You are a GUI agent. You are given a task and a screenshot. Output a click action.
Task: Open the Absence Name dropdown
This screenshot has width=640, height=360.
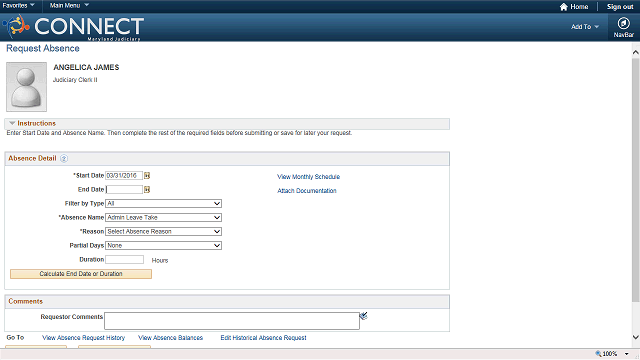pyautogui.click(x=163, y=218)
